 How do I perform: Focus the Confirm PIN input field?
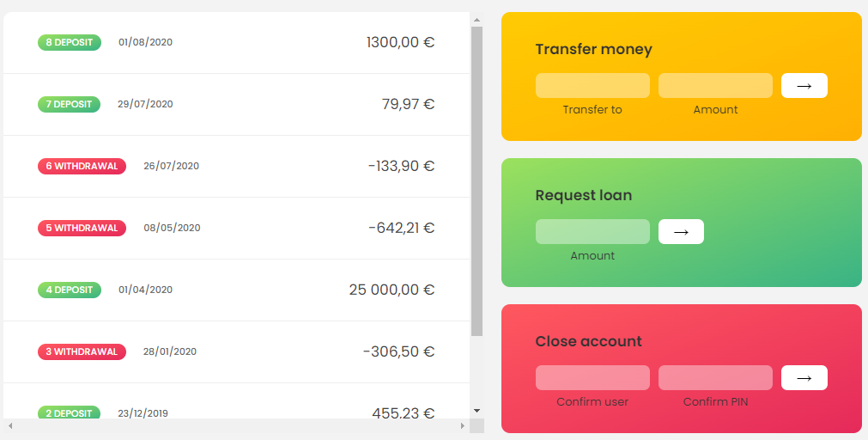(715, 378)
